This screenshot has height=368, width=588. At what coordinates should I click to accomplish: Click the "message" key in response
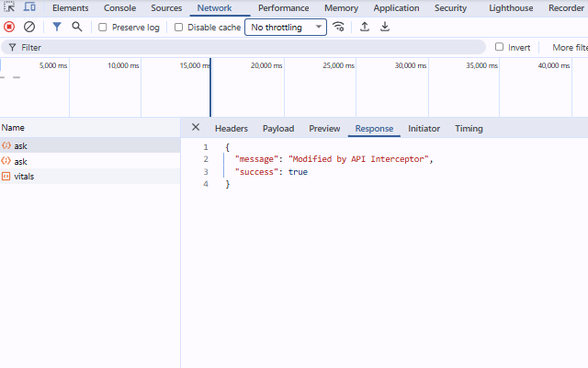tap(256, 159)
